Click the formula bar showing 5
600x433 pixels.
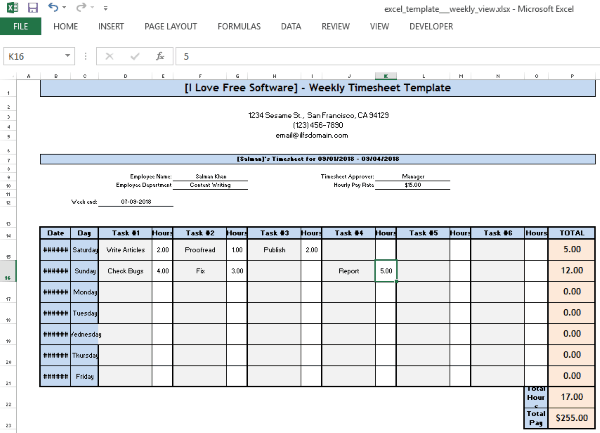(387, 57)
